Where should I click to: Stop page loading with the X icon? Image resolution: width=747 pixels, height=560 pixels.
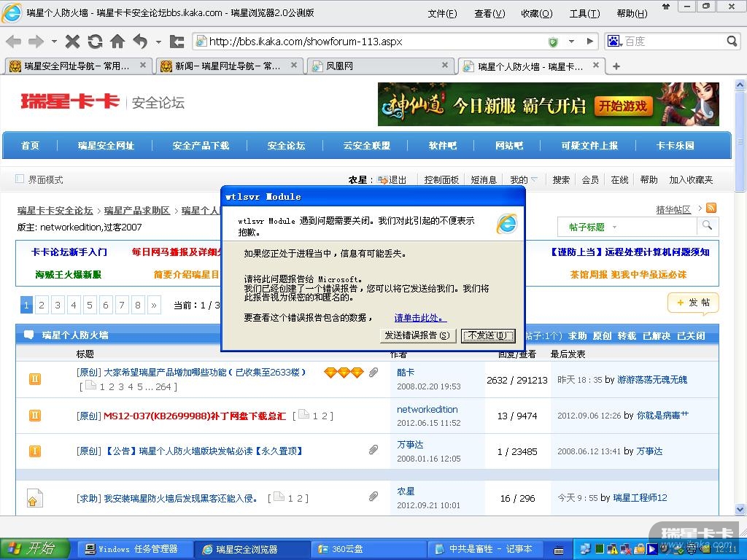[72, 42]
